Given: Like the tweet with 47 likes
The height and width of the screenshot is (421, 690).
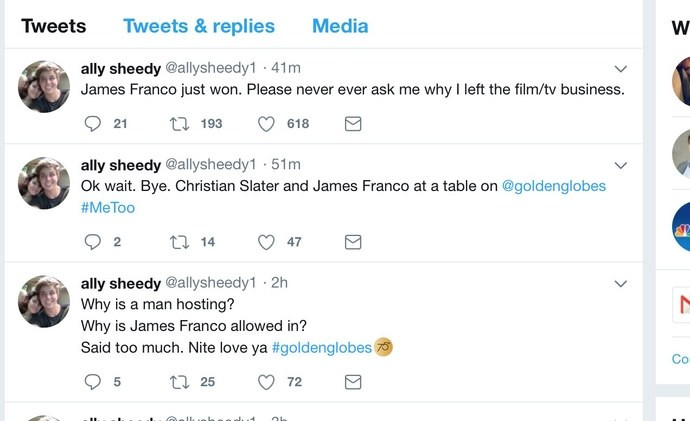Looking at the screenshot, I should pos(266,242).
